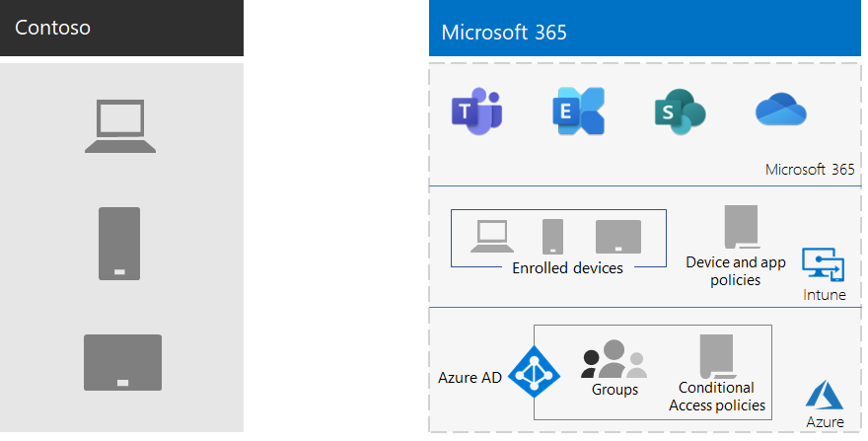868x441 pixels.
Task: Select the Intune icon
Action: pos(824,264)
